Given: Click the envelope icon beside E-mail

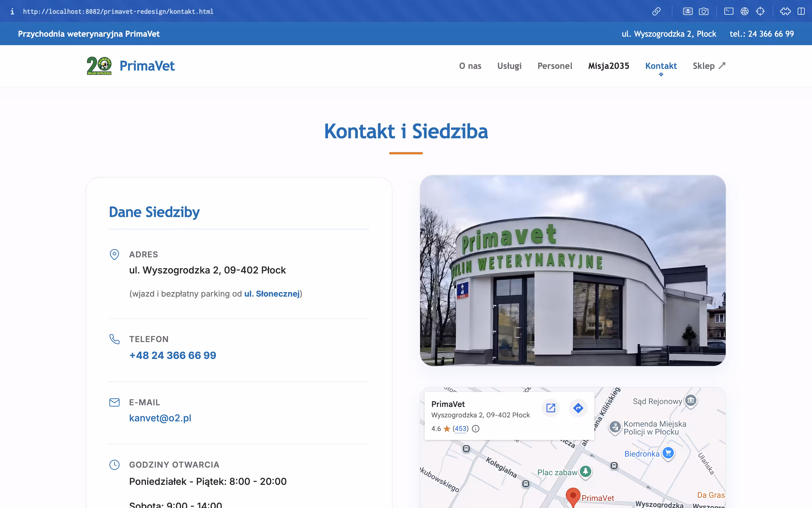Looking at the screenshot, I should (x=114, y=402).
